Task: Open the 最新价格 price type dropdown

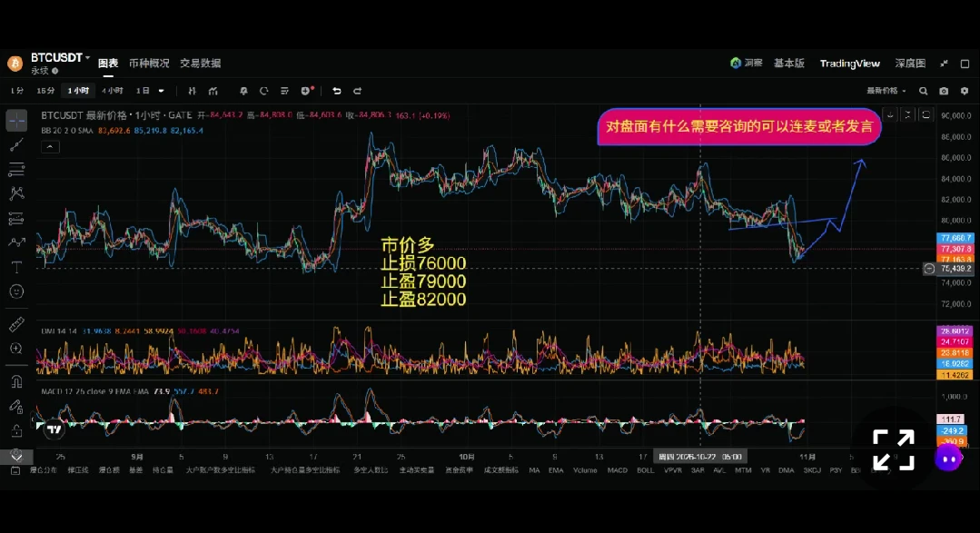Action: pos(886,91)
